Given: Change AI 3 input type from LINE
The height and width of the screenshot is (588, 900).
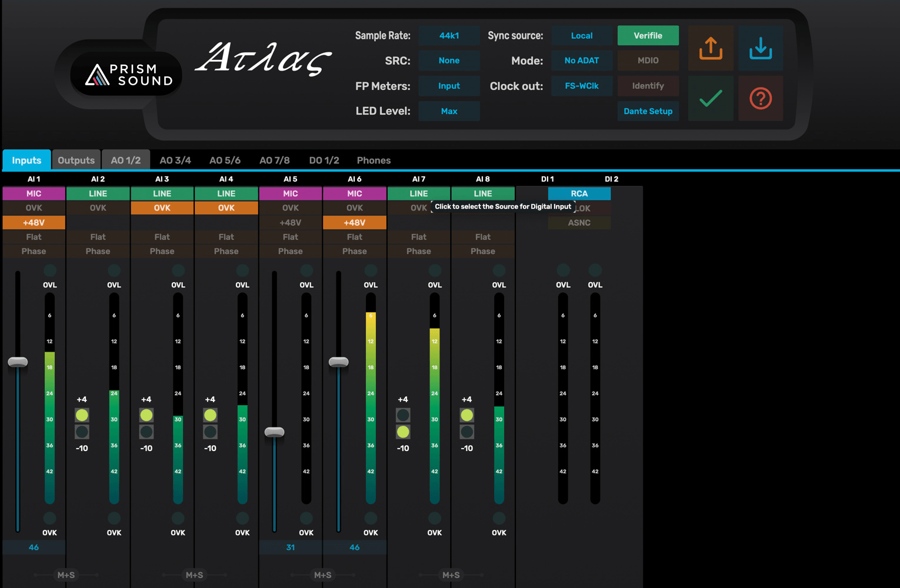Looking at the screenshot, I should 162,193.
